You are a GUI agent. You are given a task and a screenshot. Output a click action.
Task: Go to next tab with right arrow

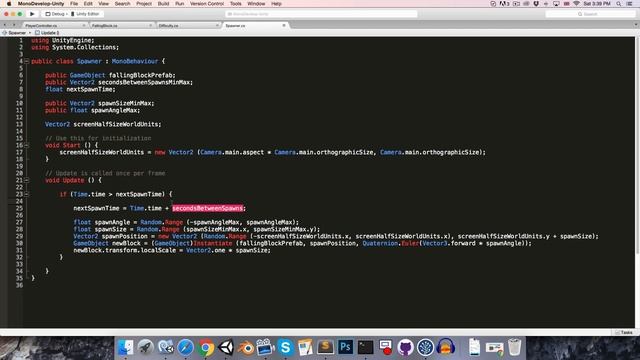[x=13, y=25]
